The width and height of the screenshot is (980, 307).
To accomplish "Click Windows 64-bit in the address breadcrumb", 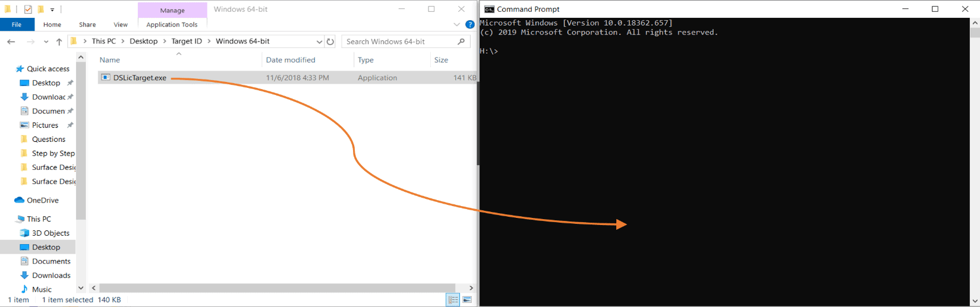I will point(242,41).
